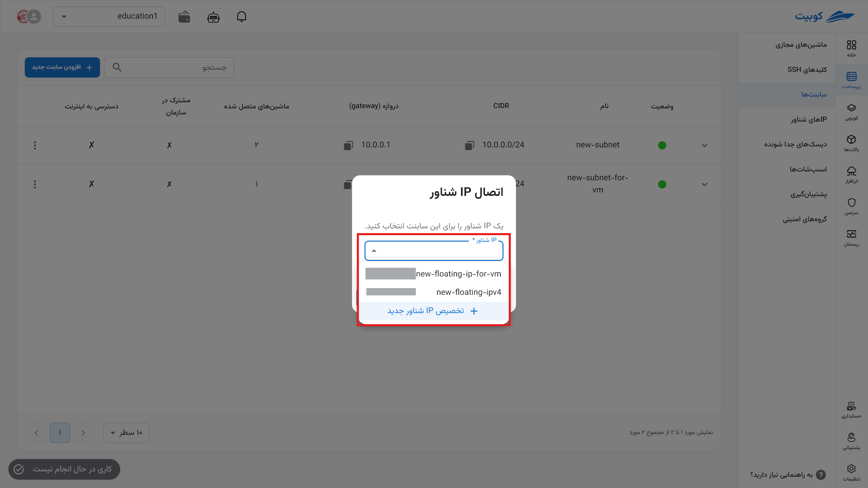Click connected machines (ماشین‌های متصل شده) header

pos(256,106)
